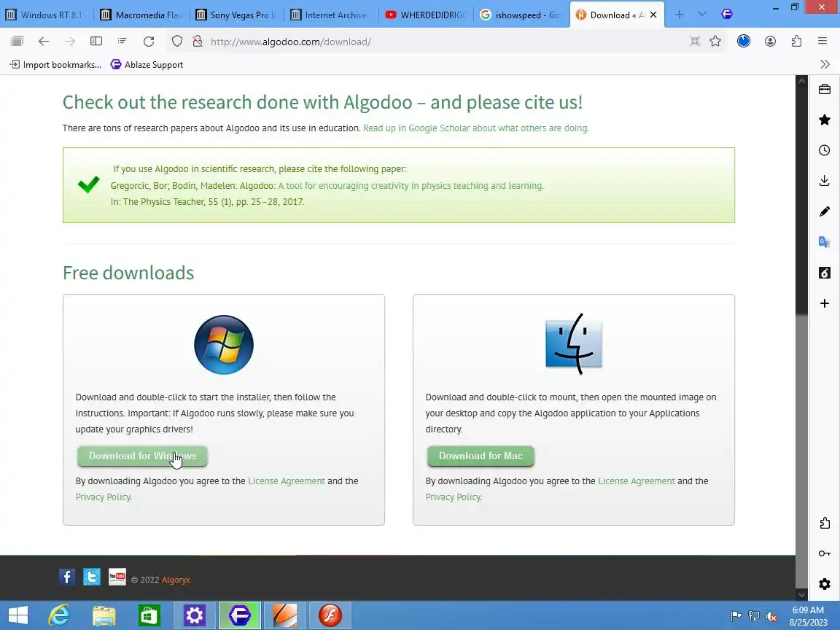Open the Windows Start button
Screen dimensions: 840x630
tap(18, 615)
